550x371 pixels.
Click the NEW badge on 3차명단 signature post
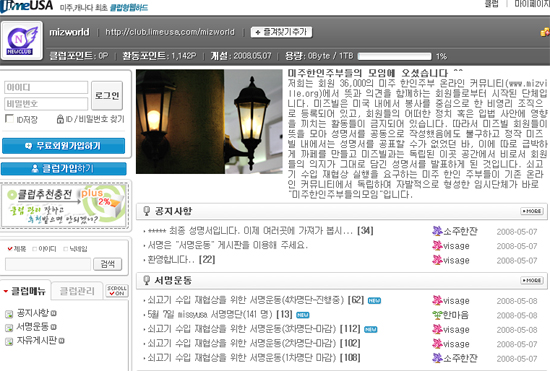(371, 330)
